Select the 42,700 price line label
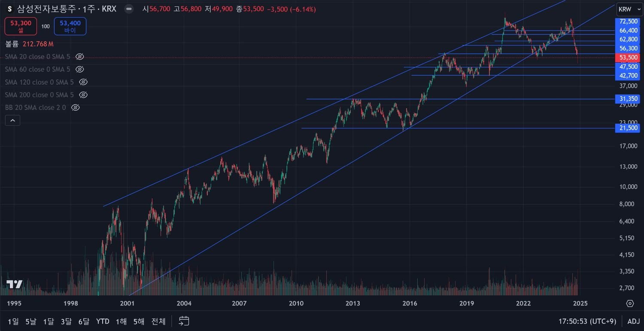This screenshot has width=644, height=331. point(629,76)
